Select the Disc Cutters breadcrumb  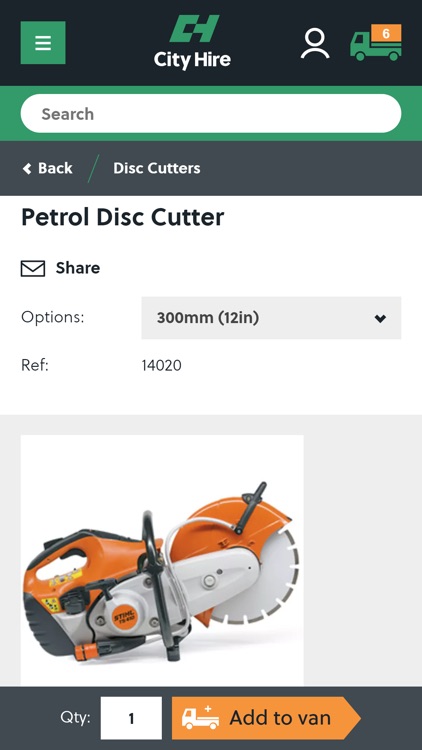157,168
